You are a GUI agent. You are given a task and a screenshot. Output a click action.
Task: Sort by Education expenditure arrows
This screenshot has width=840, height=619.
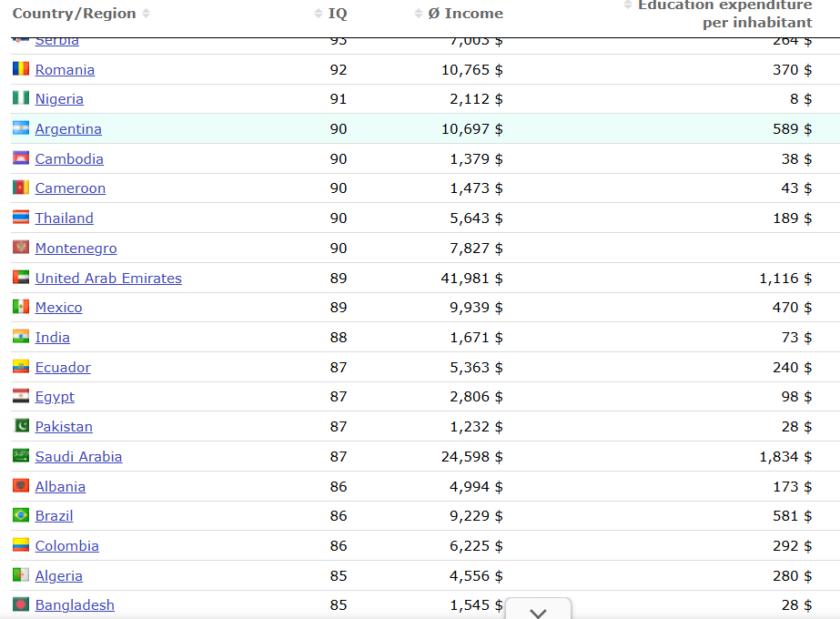(x=628, y=5)
